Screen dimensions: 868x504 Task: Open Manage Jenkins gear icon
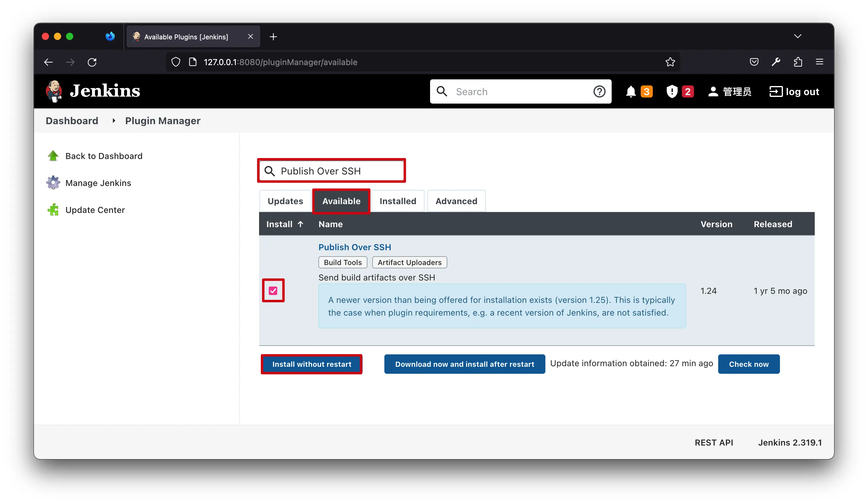click(53, 183)
